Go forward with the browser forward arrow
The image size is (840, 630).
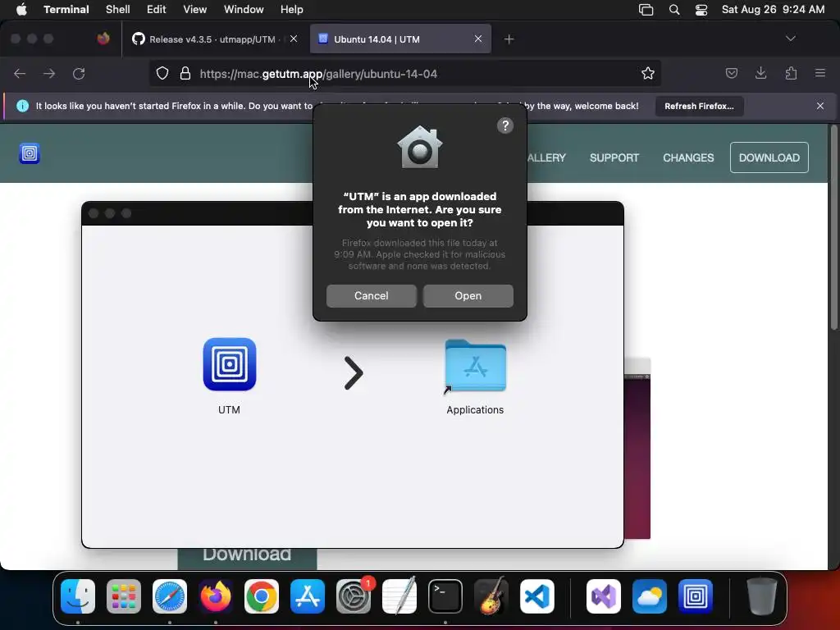click(49, 73)
